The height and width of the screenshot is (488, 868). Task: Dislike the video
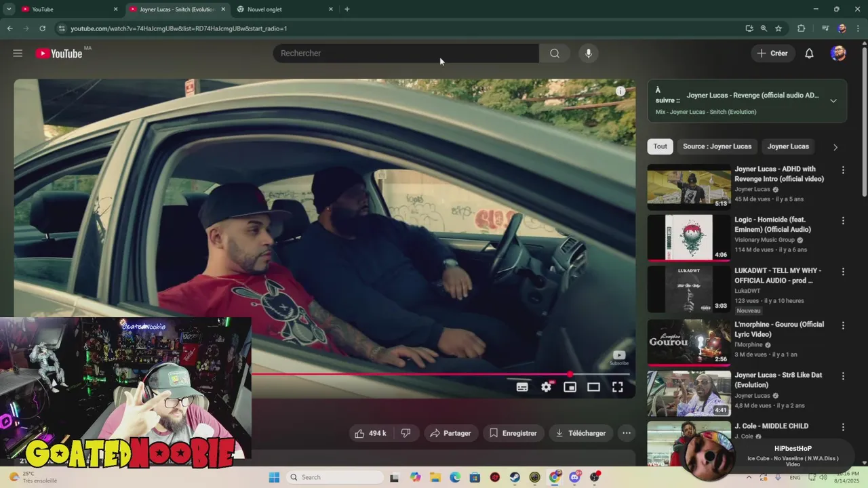[406, 433]
